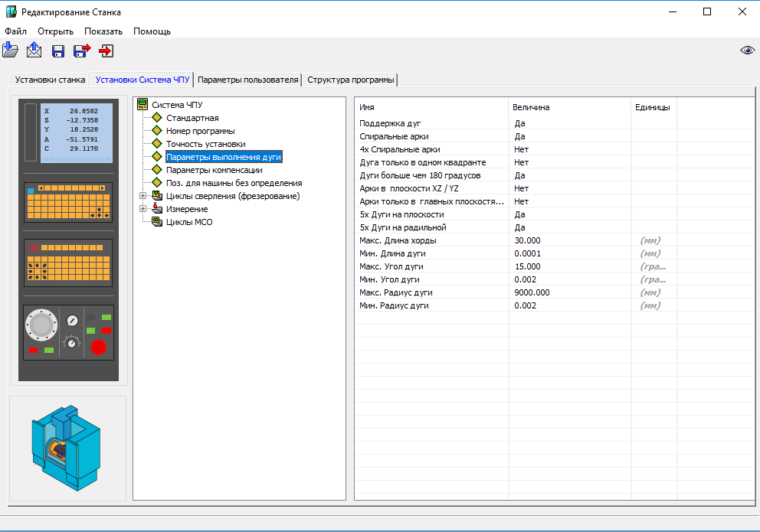Select Стандартная in the tree
Viewport: 760px width, 532px height.
192,118
